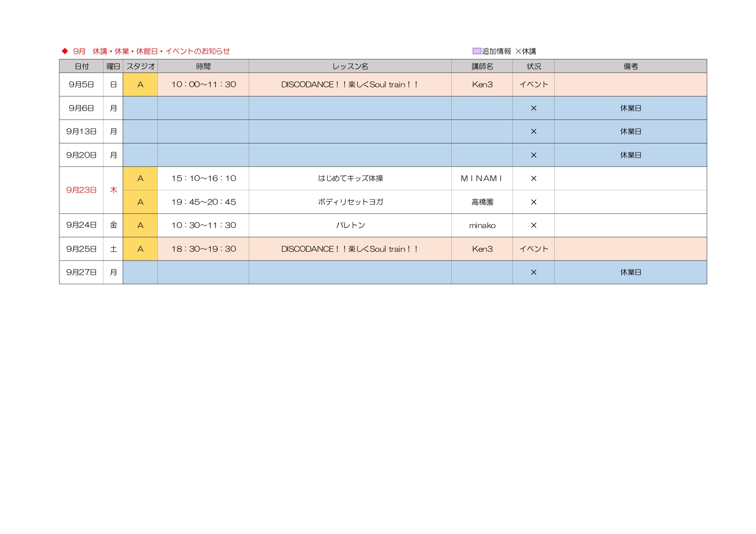Screen dimensions: 756x534
Task: Select the 時間 column header
Action: click(203, 66)
